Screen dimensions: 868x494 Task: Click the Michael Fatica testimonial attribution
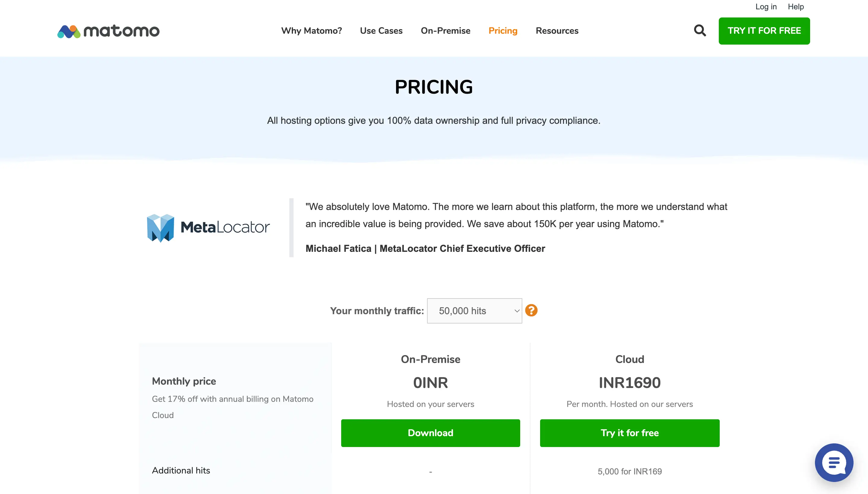pos(425,249)
